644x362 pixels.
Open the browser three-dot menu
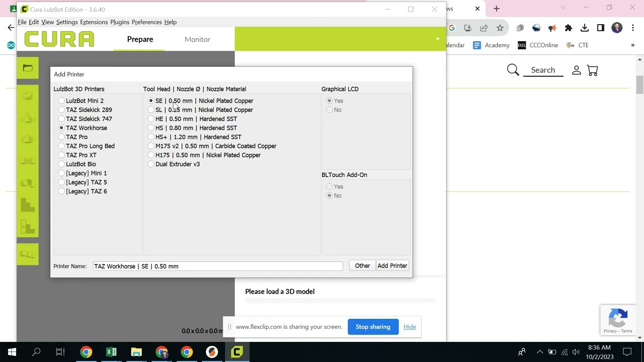pyautogui.click(x=632, y=28)
